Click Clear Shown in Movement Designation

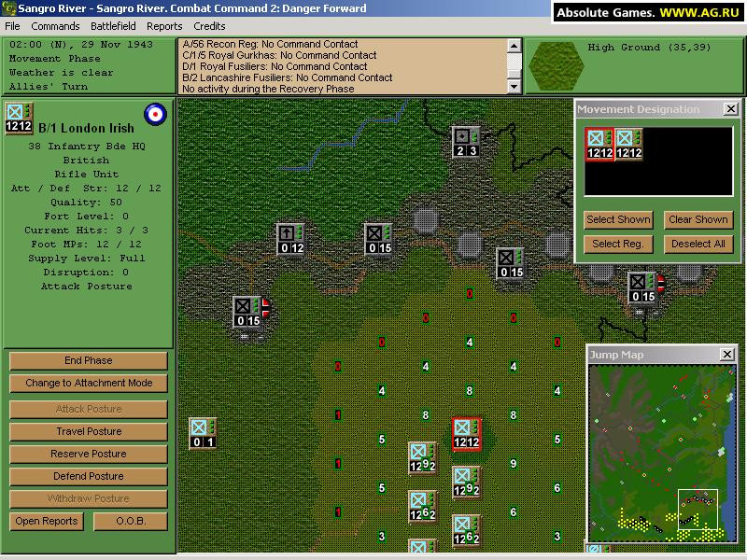point(698,219)
